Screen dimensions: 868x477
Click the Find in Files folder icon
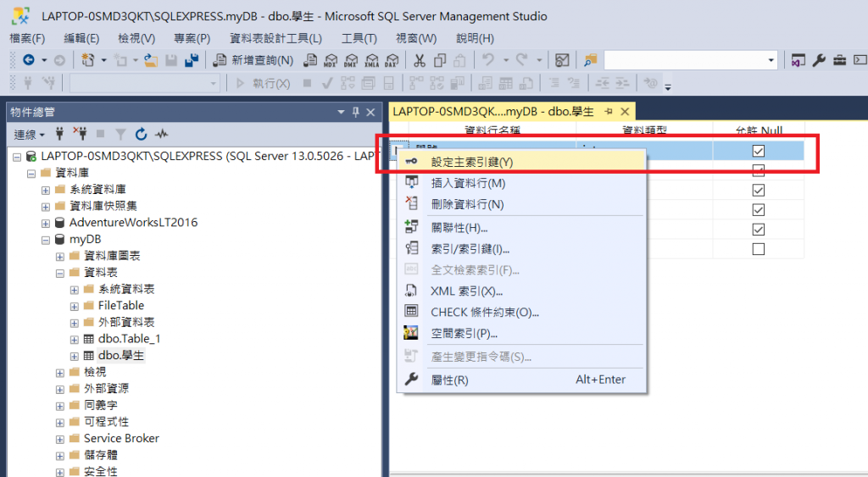tap(591, 60)
